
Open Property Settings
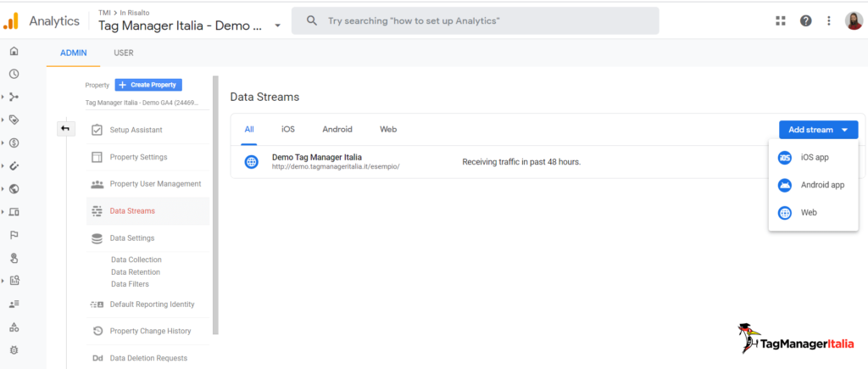pyautogui.click(x=147, y=157)
